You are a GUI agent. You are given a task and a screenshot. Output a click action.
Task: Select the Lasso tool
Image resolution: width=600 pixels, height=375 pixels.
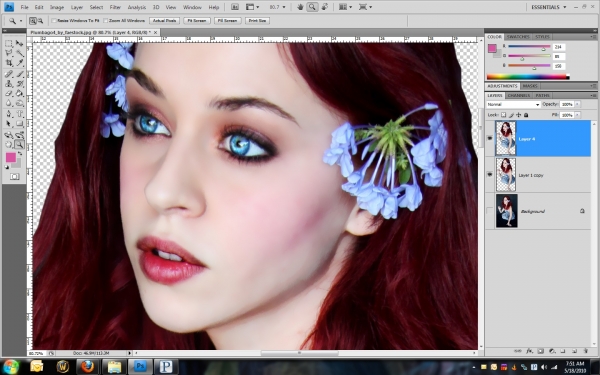8,53
